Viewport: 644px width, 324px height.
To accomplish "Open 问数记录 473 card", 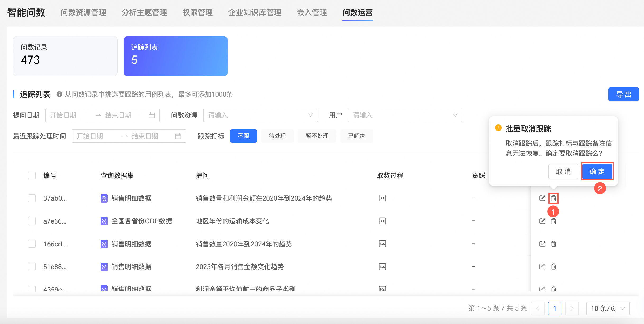I will tap(65, 56).
